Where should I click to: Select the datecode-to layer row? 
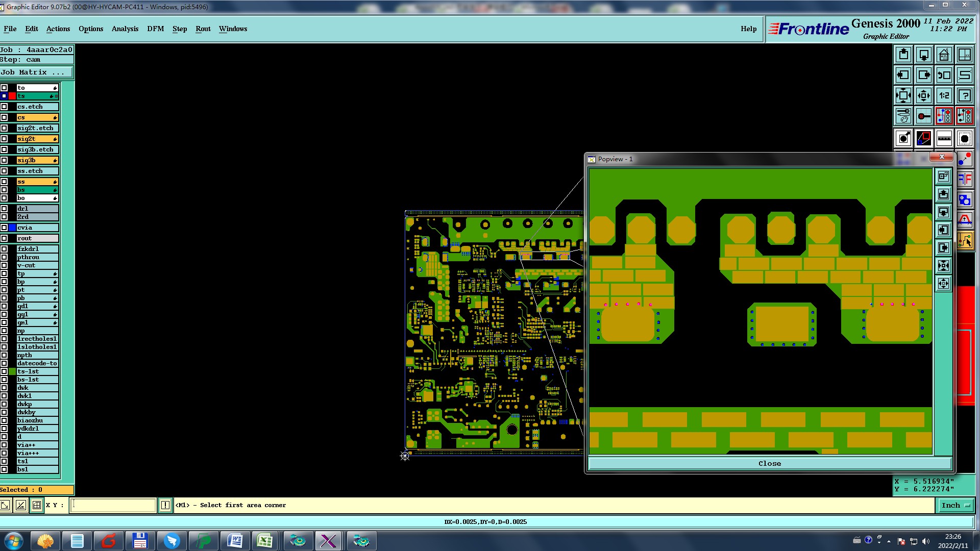pyautogui.click(x=37, y=363)
